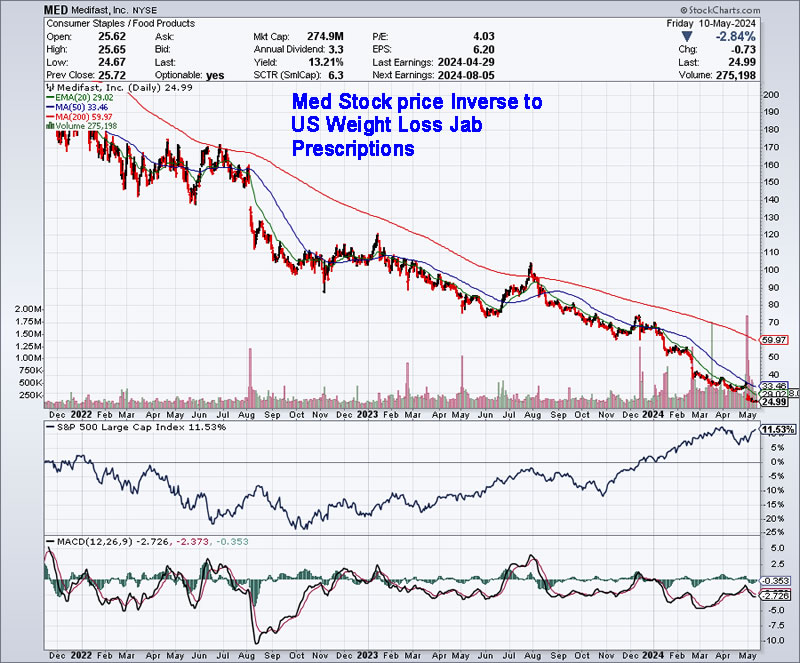Select the Yield value 13.21%
Screen dimensions: 800x663
click(x=328, y=62)
